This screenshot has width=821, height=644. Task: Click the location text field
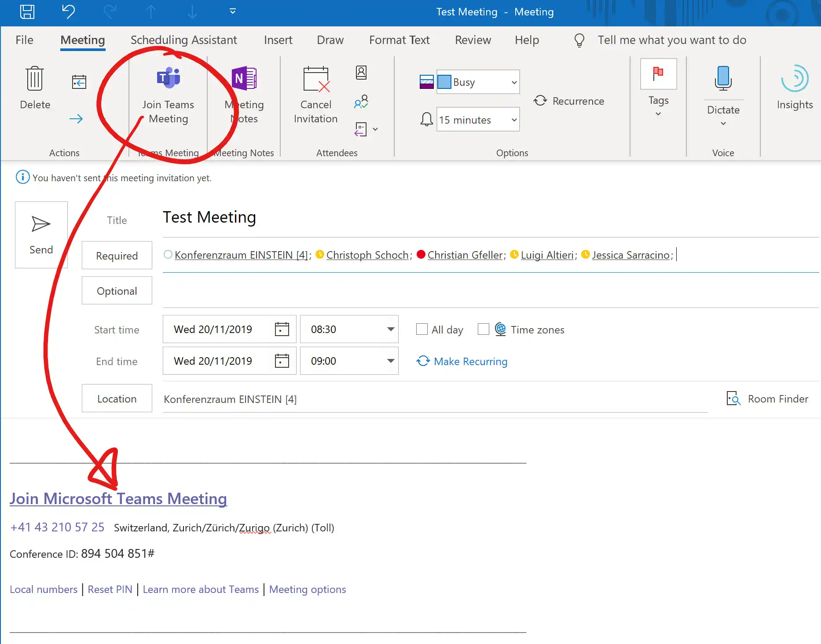click(x=435, y=399)
